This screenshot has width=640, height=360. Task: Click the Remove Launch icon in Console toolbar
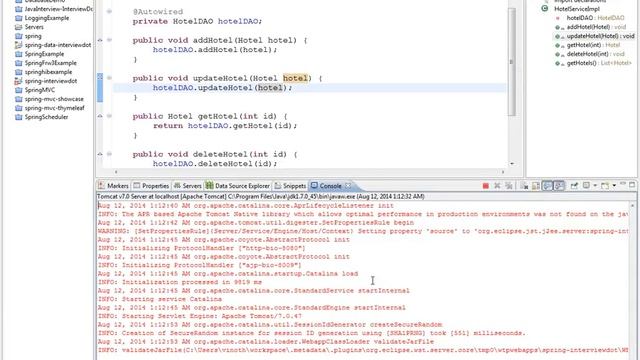pyautogui.click(x=497, y=186)
